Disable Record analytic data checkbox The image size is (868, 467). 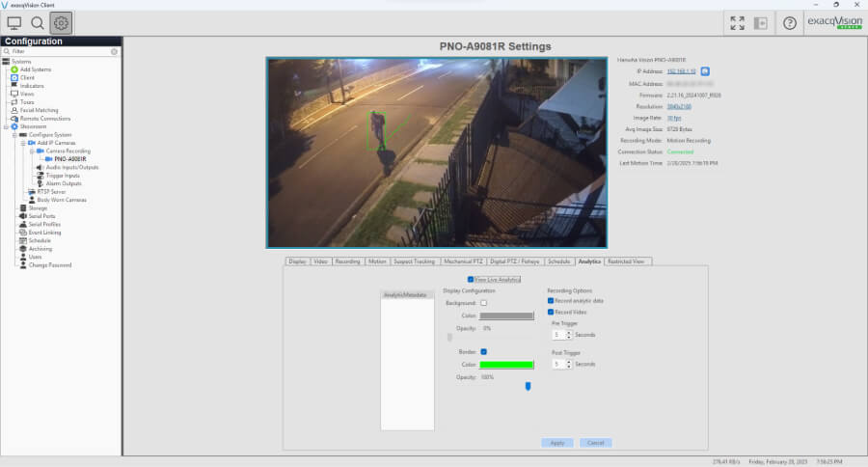pos(551,301)
